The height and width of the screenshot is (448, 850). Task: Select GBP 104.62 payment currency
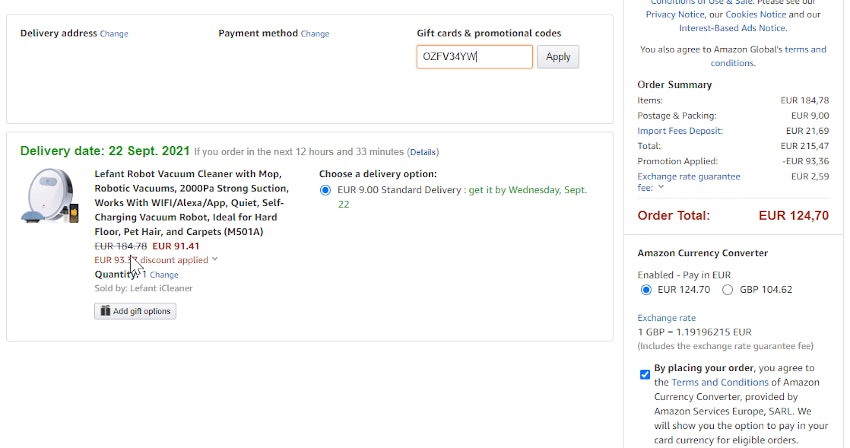(727, 290)
